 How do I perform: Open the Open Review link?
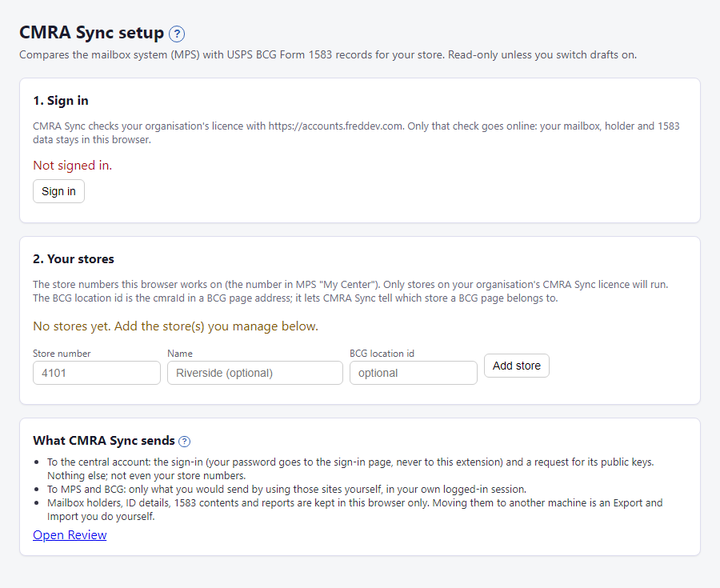coord(70,534)
